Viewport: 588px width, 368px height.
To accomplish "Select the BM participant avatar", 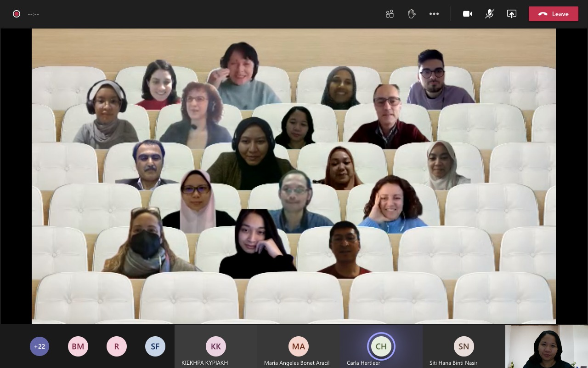I will point(78,346).
